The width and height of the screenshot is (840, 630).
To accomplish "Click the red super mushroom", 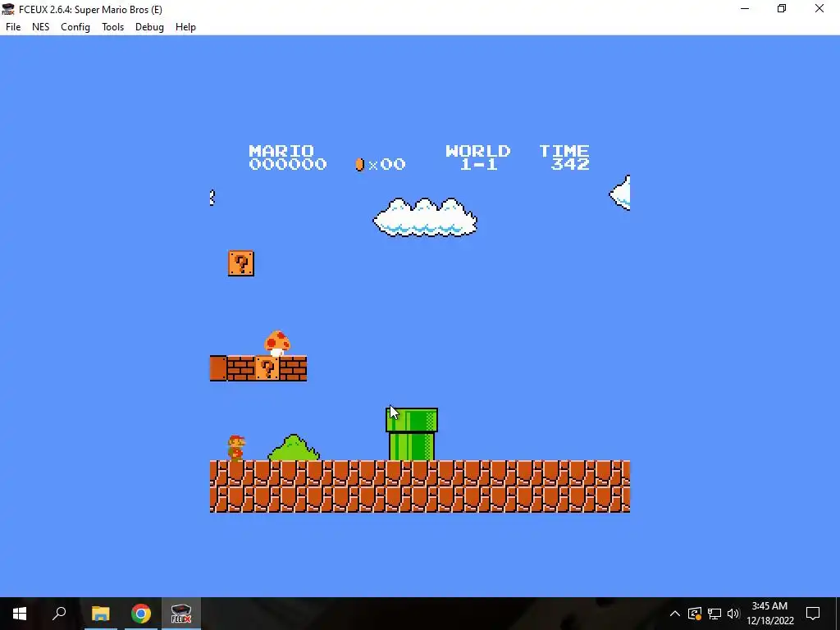I will (277, 344).
